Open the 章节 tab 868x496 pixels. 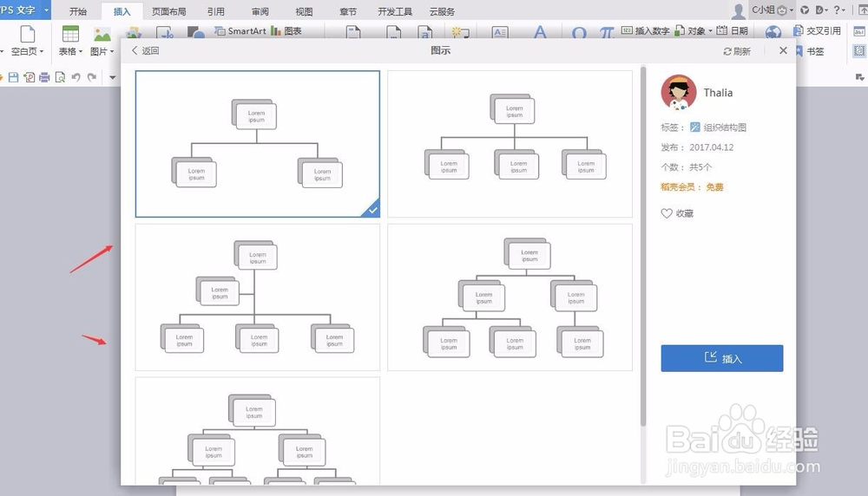point(348,11)
